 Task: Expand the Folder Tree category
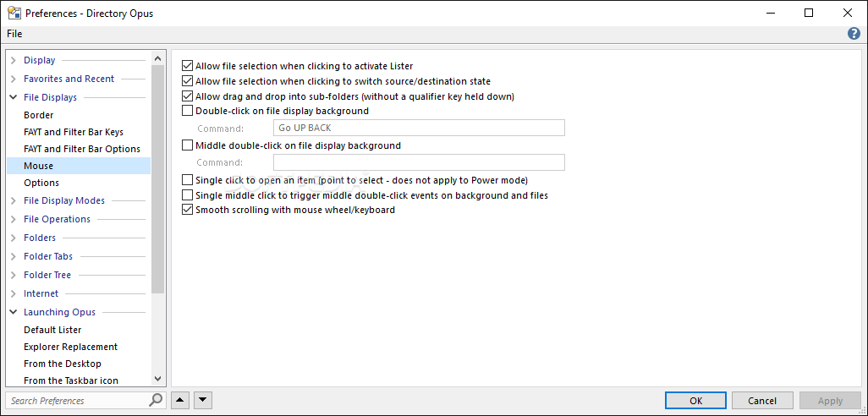(14, 275)
